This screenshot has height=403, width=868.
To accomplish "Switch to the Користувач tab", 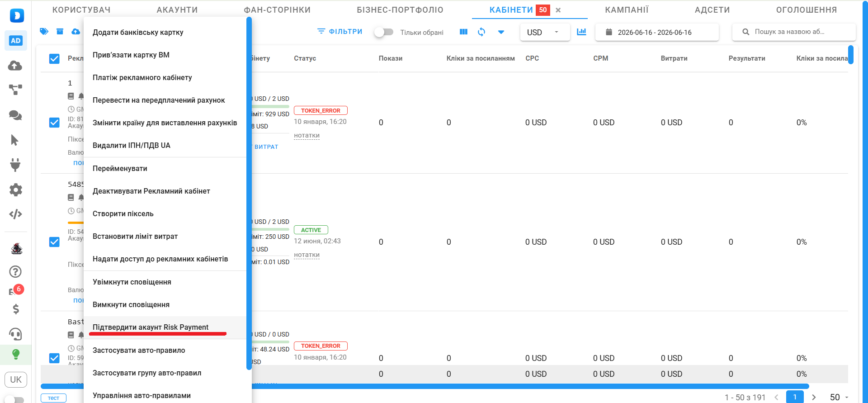I will [81, 10].
